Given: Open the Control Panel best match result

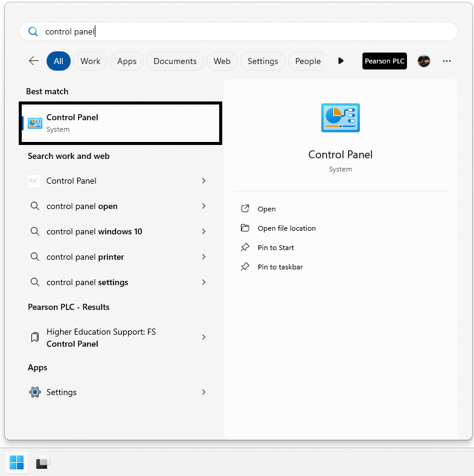Looking at the screenshot, I should tap(121, 123).
